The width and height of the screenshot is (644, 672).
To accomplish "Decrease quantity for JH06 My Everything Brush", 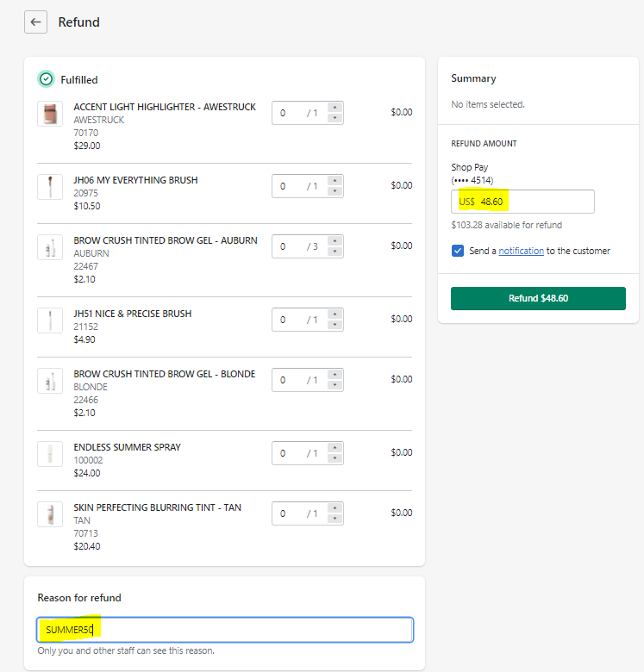I will (x=335, y=191).
